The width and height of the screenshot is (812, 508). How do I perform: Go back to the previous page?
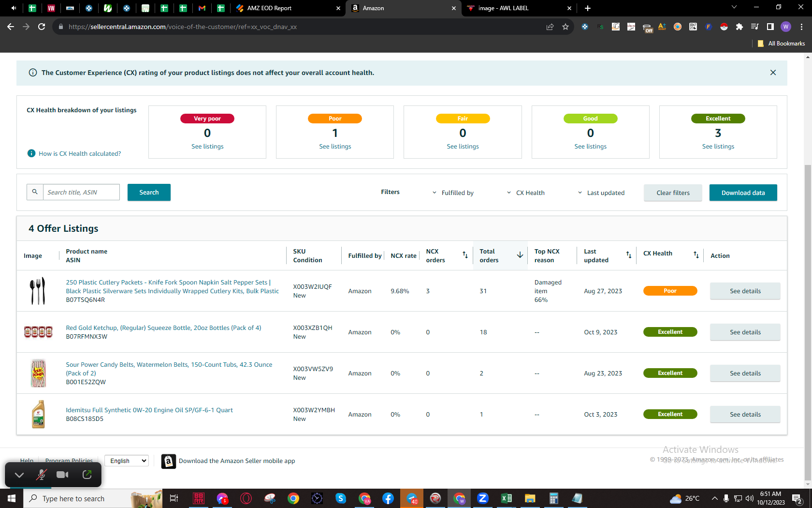[11, 27]
